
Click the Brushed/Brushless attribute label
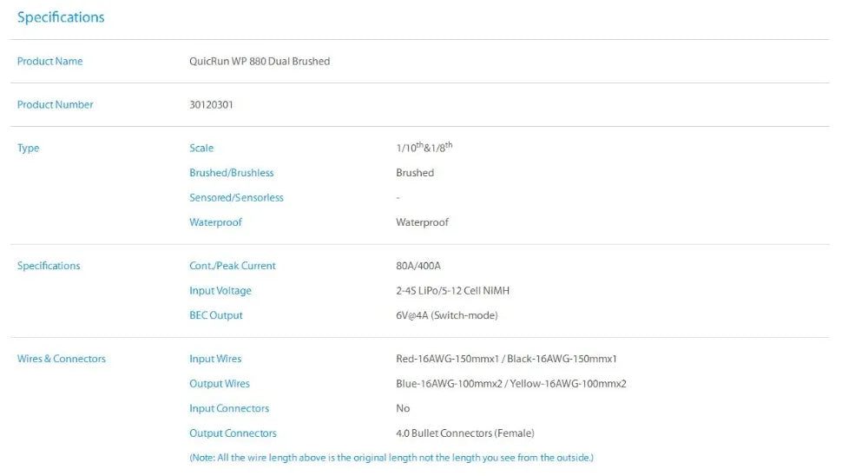coord(232,173)
